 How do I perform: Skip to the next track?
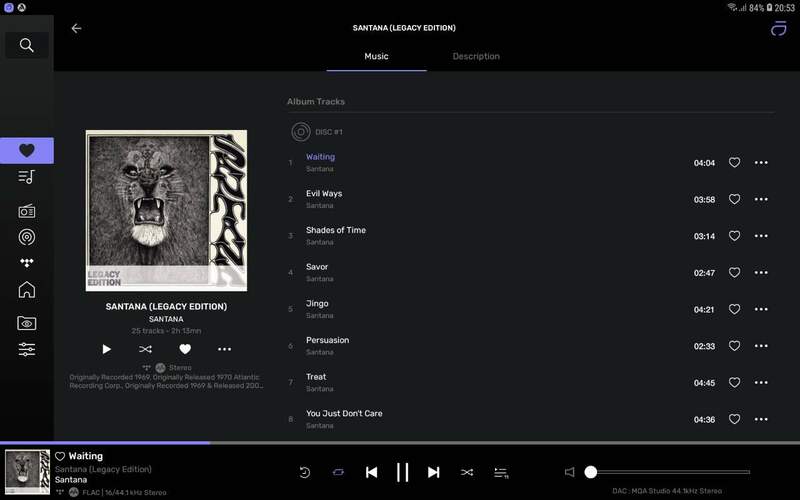(434, 472)
